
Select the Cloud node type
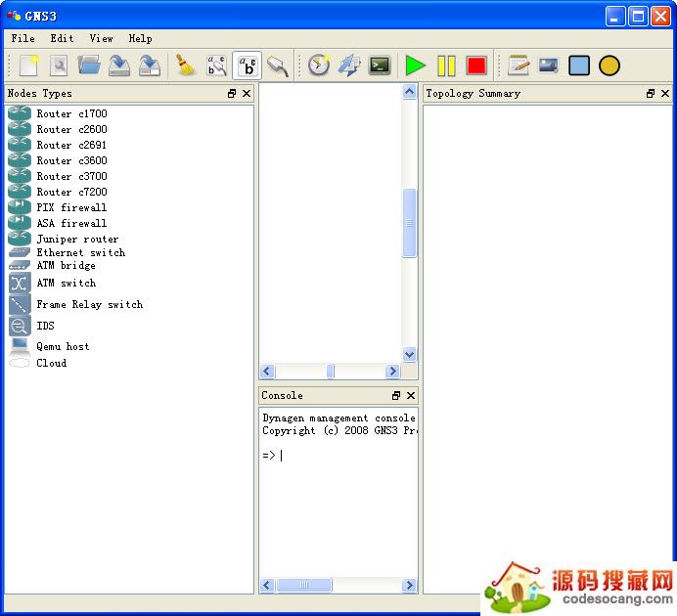[51, 363]
